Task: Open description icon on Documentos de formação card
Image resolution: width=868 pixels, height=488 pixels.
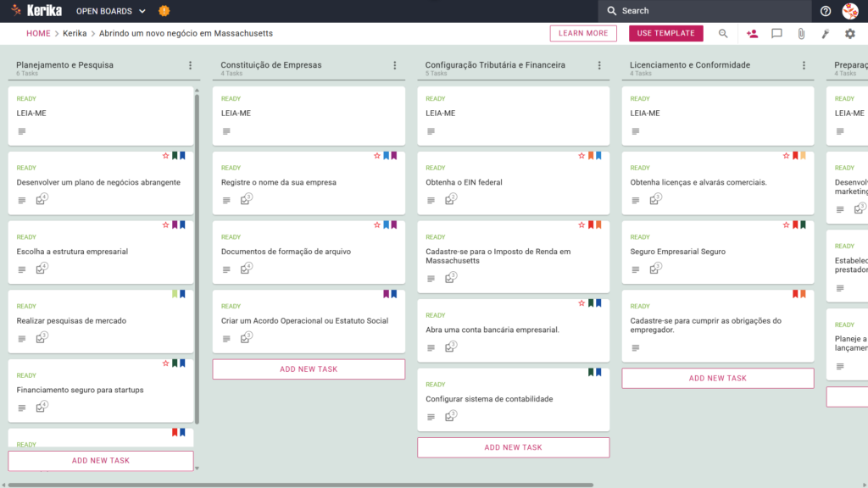Action: coord(226,269)
